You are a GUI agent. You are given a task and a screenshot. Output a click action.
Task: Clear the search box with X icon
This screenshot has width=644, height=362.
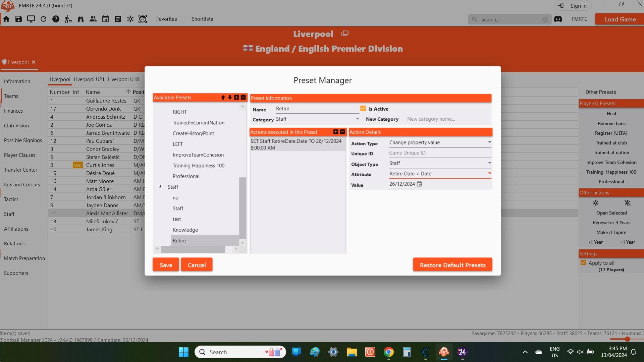[x=545, y=19]
